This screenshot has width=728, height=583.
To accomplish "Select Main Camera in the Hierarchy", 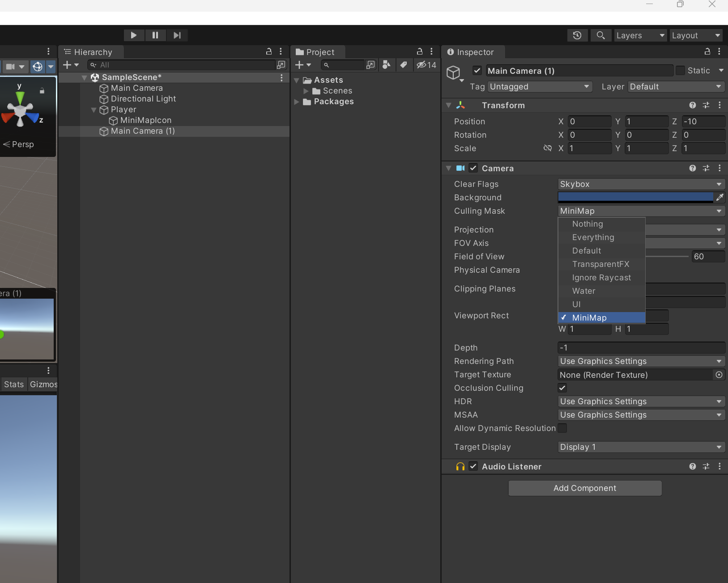I will coord(137,88).
